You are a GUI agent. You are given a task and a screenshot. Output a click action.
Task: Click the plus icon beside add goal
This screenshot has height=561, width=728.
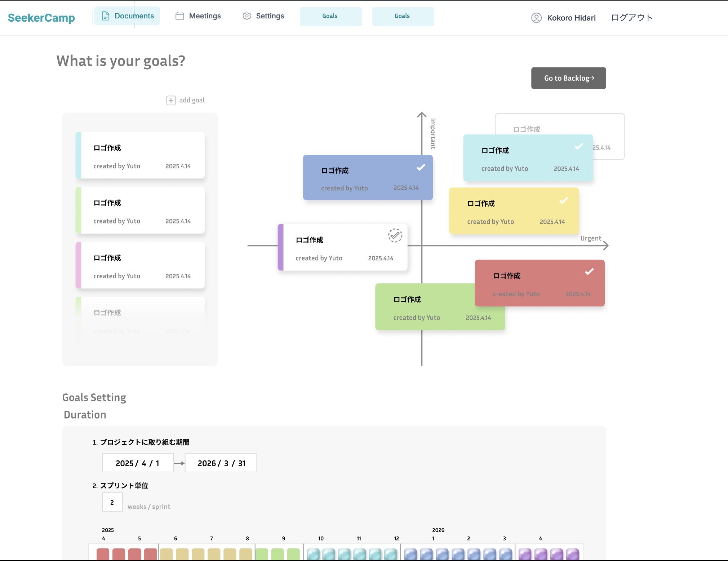171,100
